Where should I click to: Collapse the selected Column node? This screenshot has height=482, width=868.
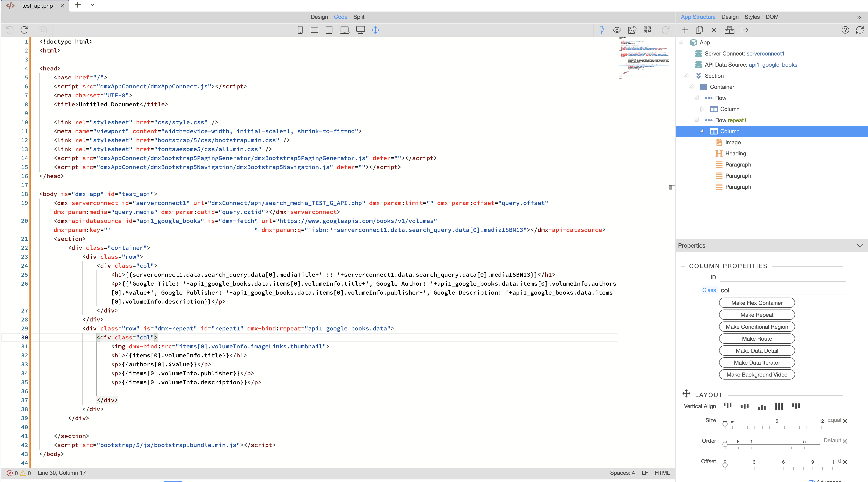[x=702, y=131]
